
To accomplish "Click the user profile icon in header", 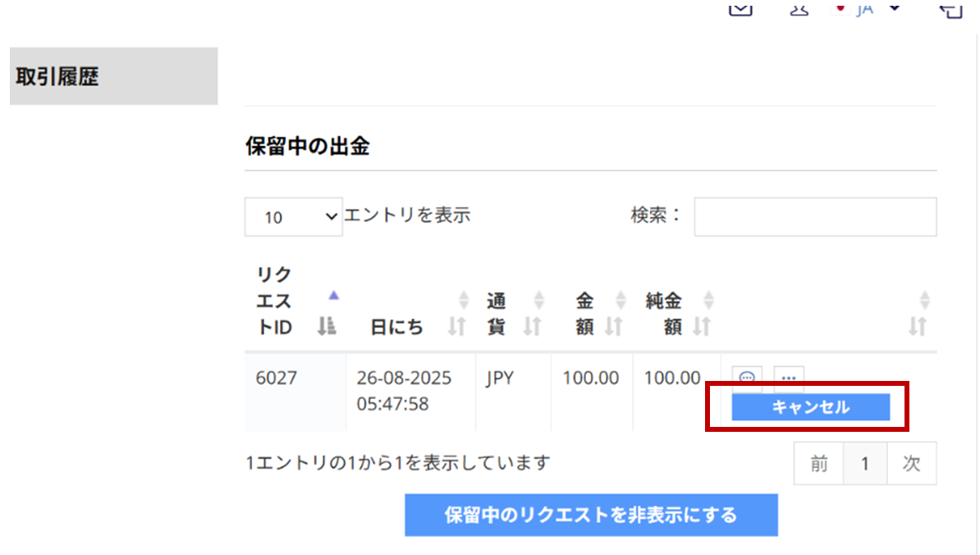I will coord(799,8).
